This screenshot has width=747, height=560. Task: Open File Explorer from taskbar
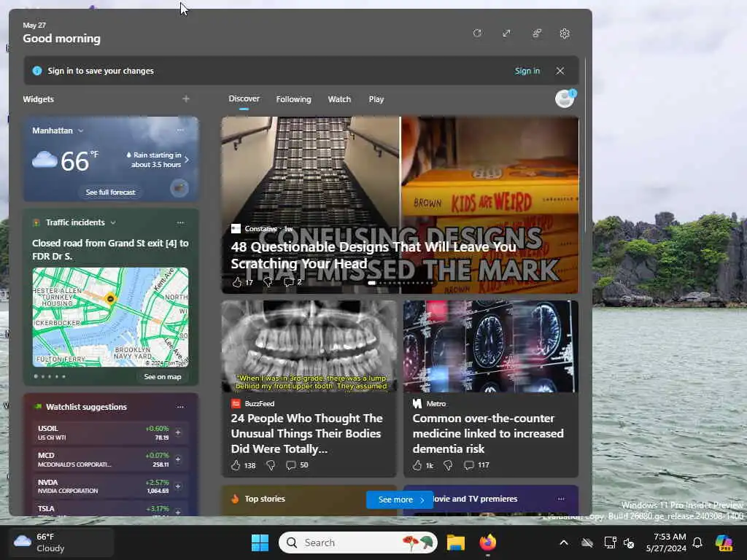pyautogui.click(x=455, y=542)
